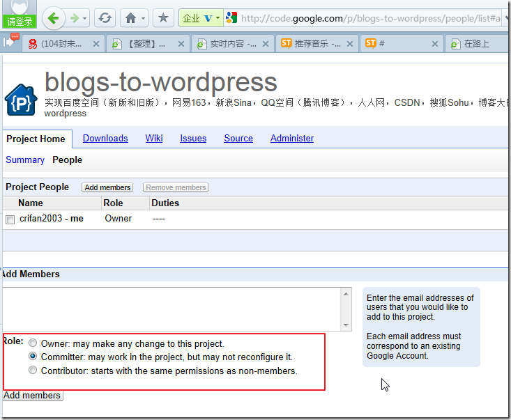This screenshot has width=511, height=420.
Task: Open the Downloads link
Action: (x=105, y=139)
